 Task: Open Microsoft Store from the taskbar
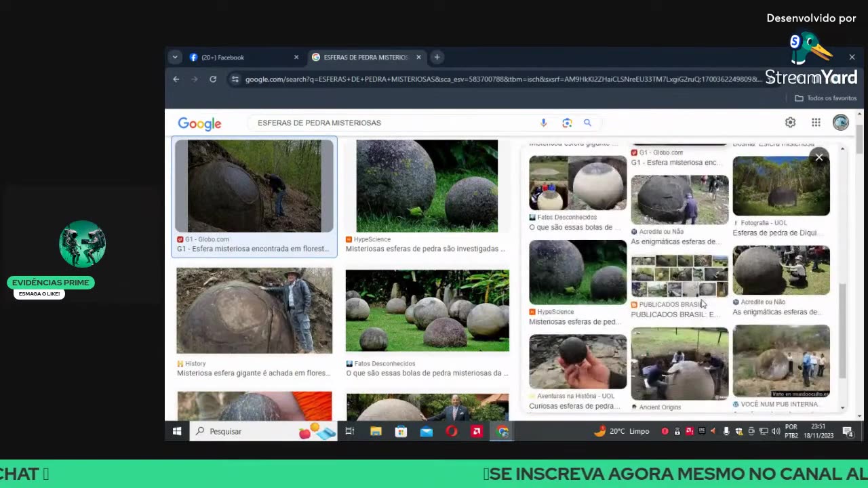401,431
